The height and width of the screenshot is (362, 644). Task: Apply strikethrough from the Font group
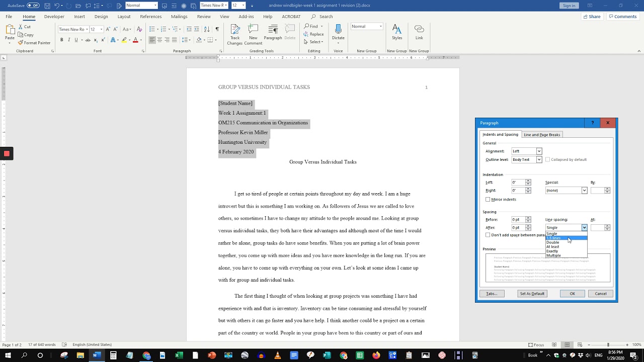pos(88,40)
